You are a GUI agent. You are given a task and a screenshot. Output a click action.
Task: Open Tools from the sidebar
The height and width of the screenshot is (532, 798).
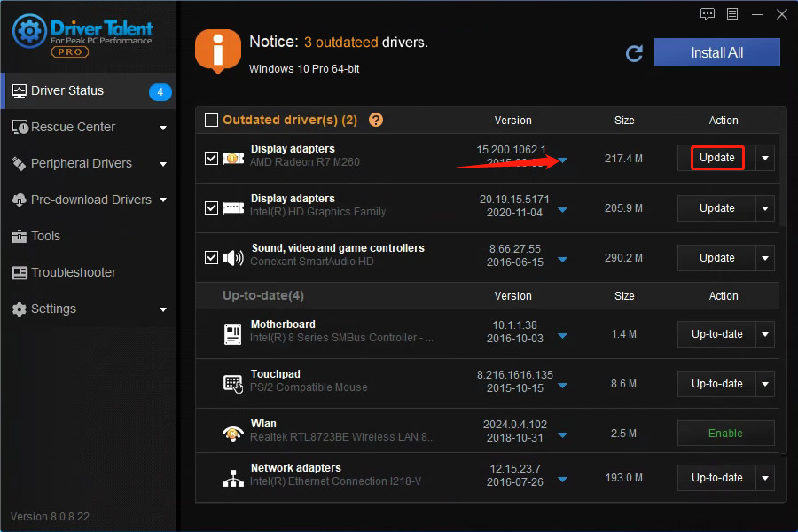pyautogui.click(x=89, y=236)
